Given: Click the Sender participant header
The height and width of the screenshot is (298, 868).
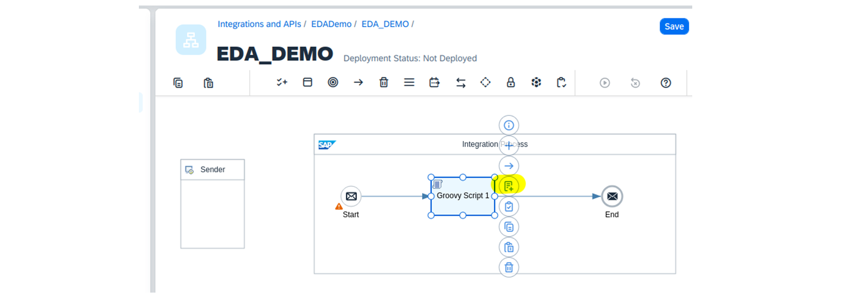Looking at the screenshot, I should (x=213, y=170).
